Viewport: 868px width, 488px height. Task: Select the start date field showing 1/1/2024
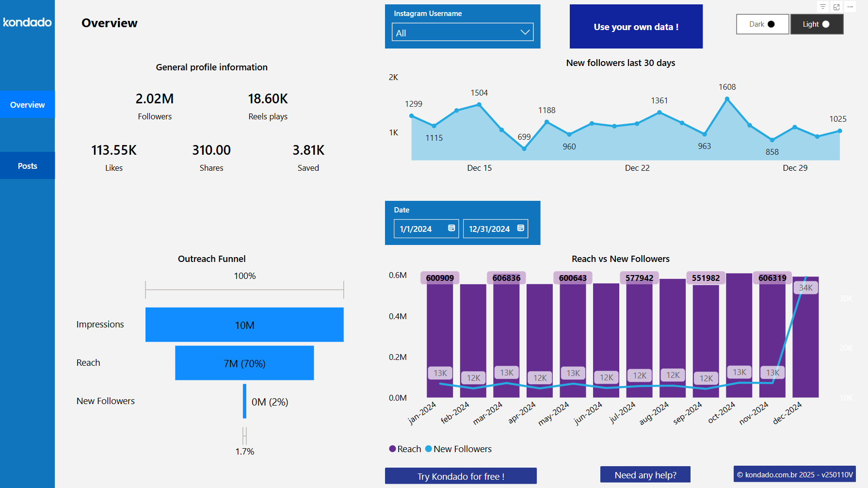click(421, 228)
